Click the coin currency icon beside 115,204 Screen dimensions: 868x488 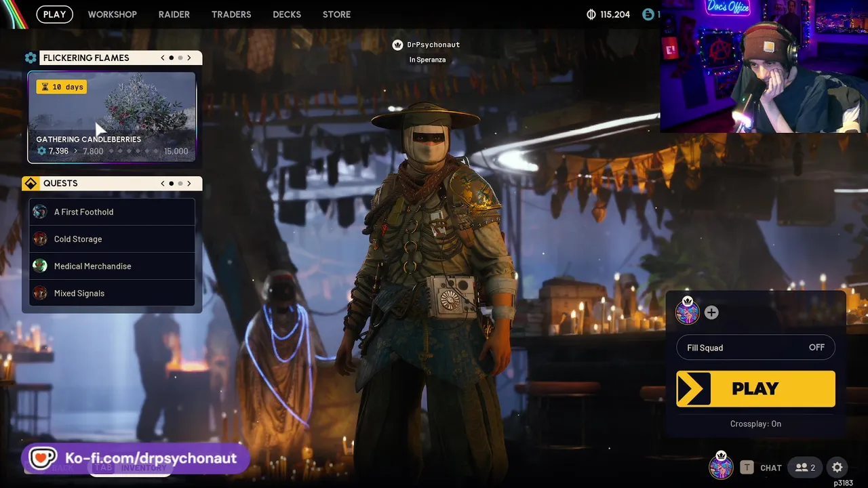tap(591, 14)
